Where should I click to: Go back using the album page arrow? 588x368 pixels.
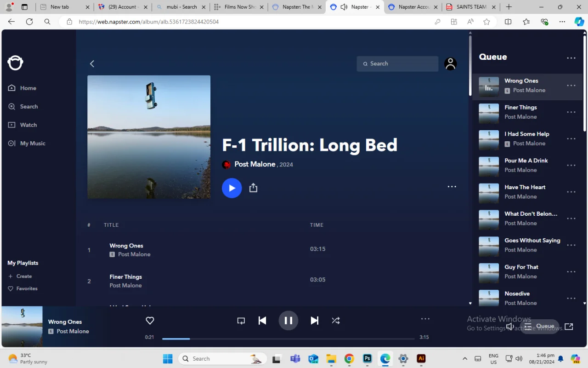pyautogui.click(x=92, y=64)
